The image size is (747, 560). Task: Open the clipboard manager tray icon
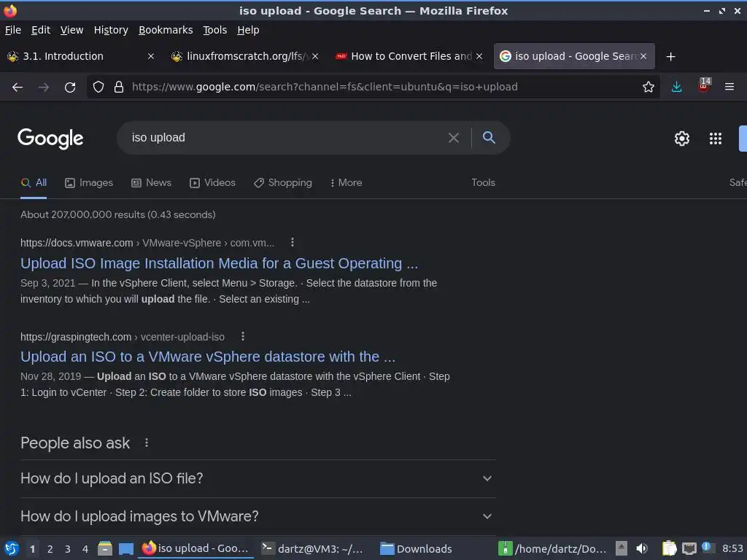669,549
